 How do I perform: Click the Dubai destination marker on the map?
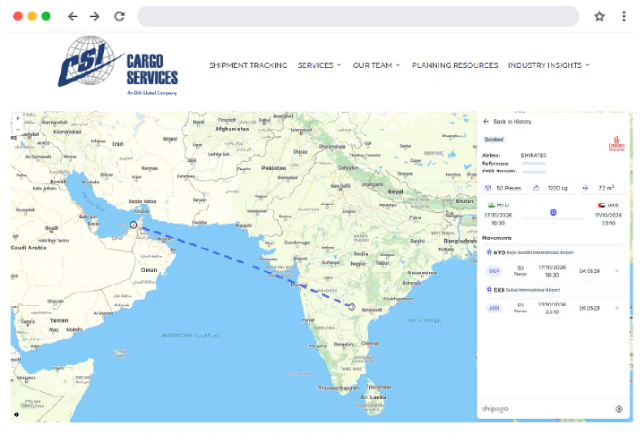point(133,225)
